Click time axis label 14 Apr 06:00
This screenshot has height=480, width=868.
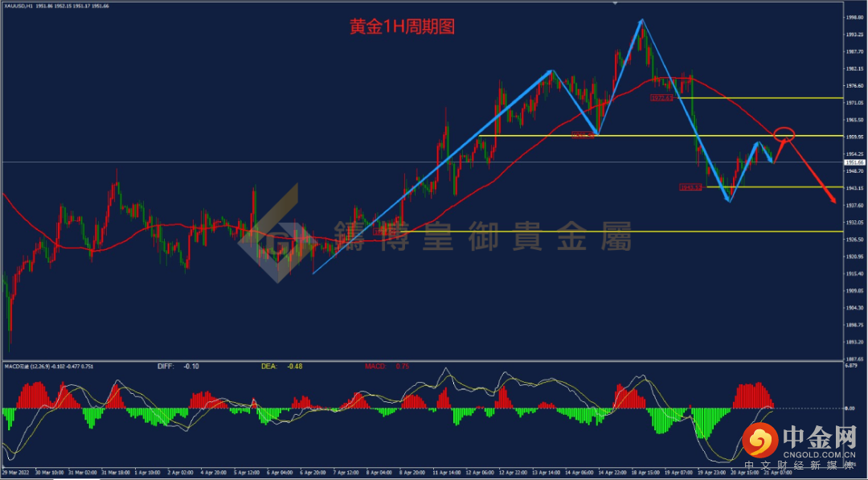579,474
